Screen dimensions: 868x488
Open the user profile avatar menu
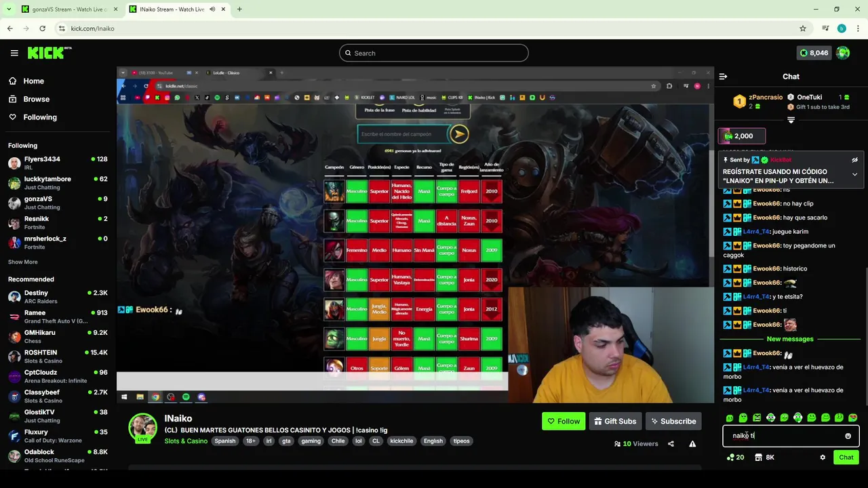click(x=843, y=53)
